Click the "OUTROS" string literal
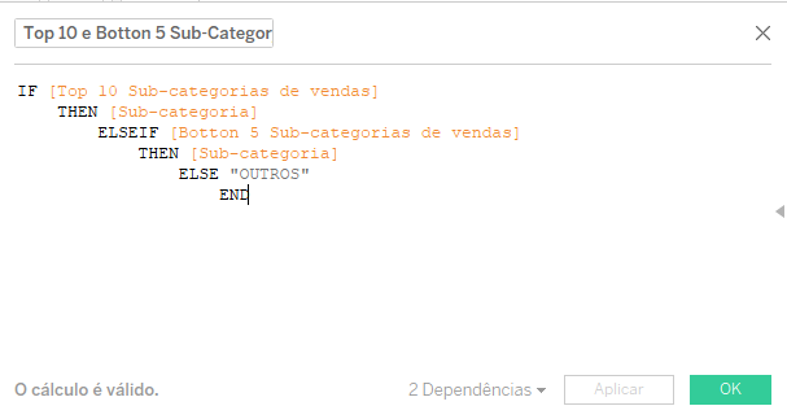The height and width of the screenshot is (419, 787). coord(270,174)
